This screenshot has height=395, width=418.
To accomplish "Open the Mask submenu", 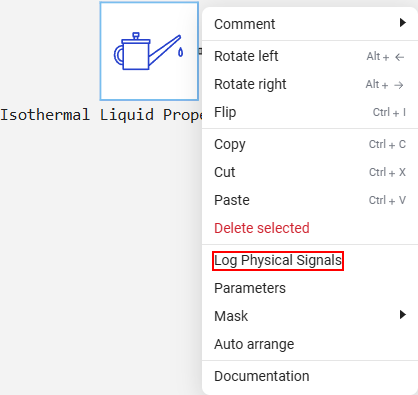I will [x=310, y=316].
